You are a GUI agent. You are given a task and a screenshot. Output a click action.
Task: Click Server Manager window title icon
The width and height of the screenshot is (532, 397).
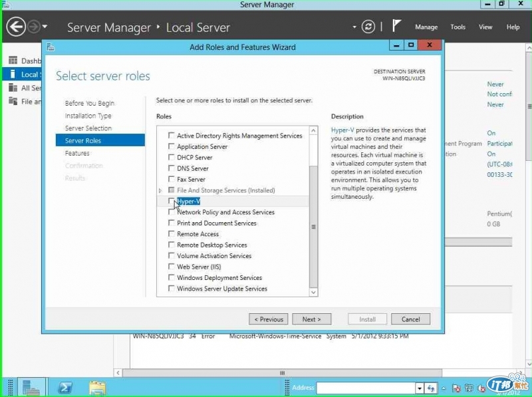coord(5,5)
